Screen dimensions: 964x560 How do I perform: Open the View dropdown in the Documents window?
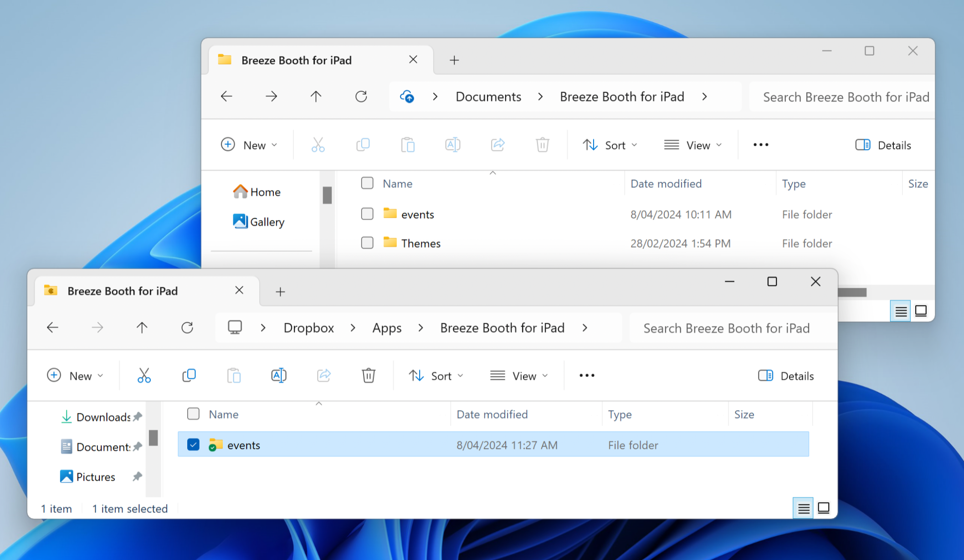tap(693, 145)
